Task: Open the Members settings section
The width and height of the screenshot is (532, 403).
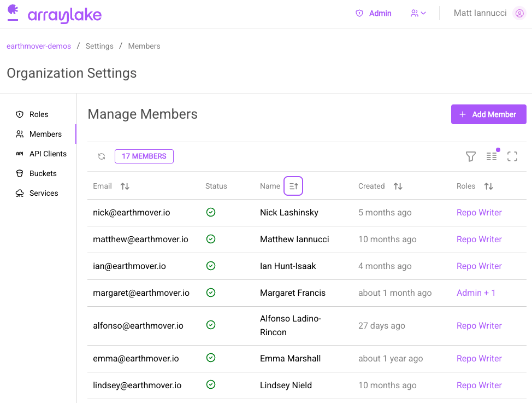Action: tap(38, 134)
